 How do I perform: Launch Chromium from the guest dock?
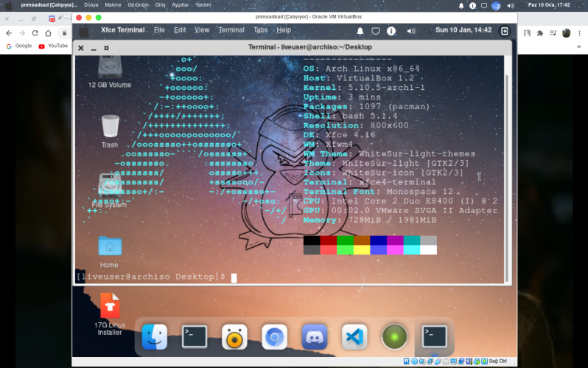(275, 337)
